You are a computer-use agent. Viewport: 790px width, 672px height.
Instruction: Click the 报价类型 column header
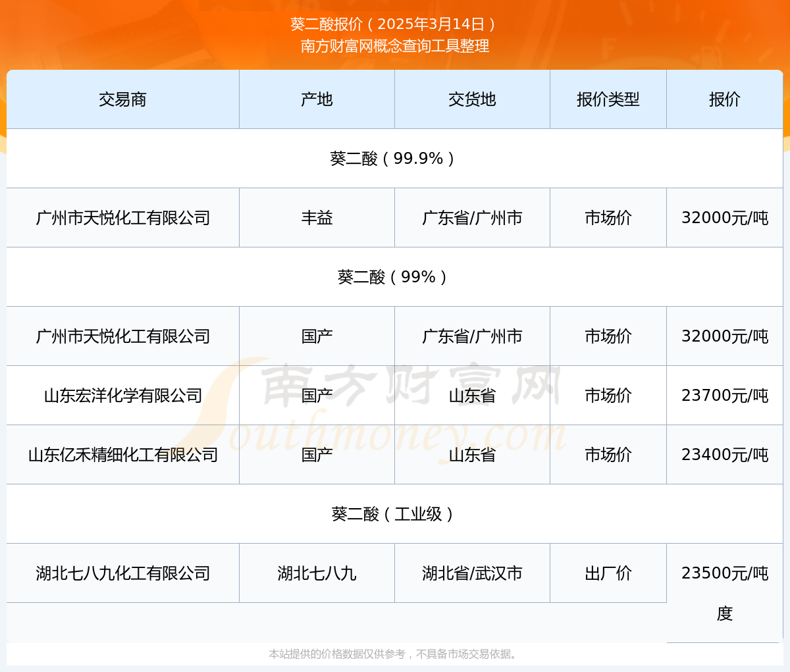608,99
